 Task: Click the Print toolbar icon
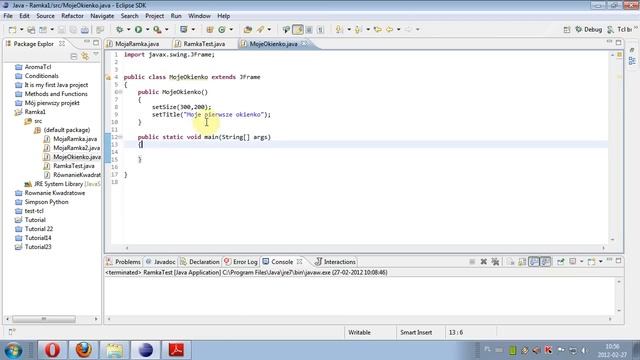[84, 29]
